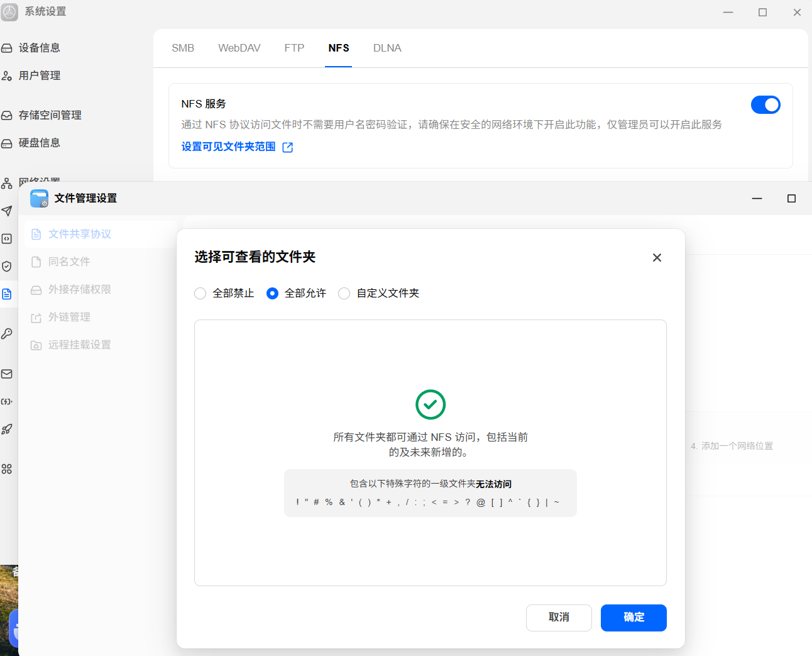Click the 硬盘信息 disk icon
This screenshot has width=812, height=656.
point(7,143)
